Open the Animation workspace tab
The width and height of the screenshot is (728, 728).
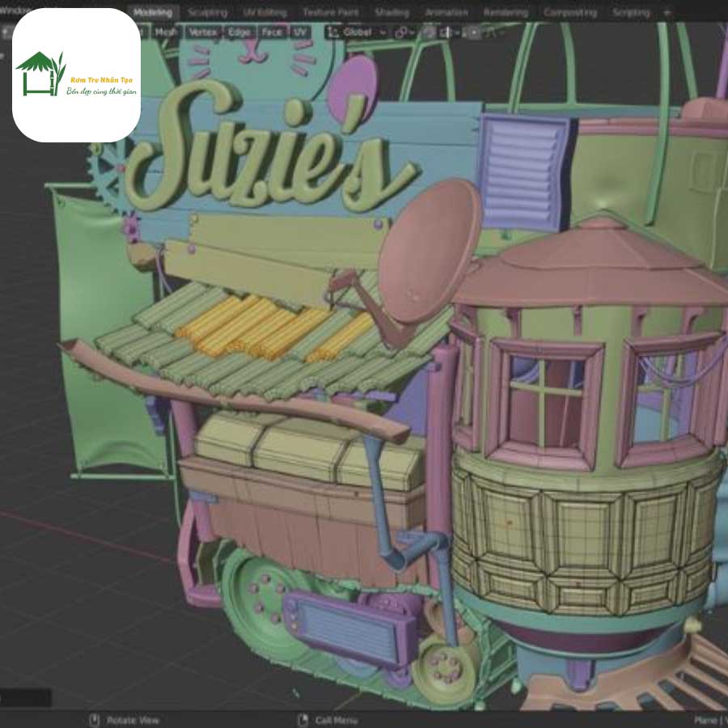(x=447, y=13)
